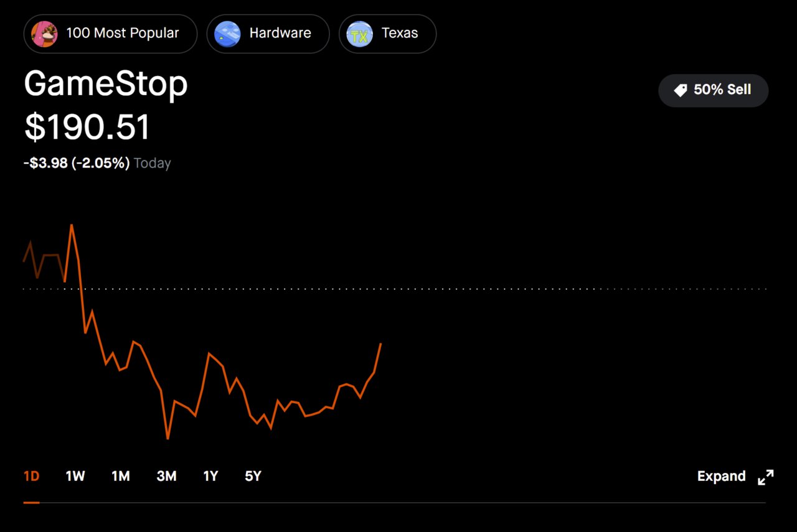Switch chart to 1W range
Image resolution: width=797 pixels, height=532 pixels.
click(x=75, y=477)
